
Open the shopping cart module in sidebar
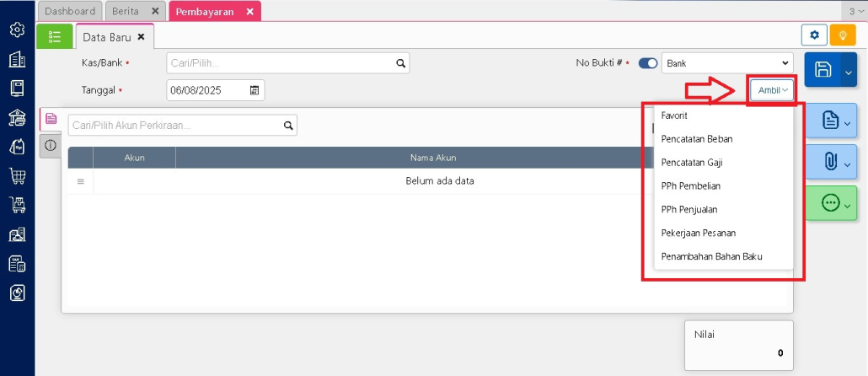coord(17,176)
